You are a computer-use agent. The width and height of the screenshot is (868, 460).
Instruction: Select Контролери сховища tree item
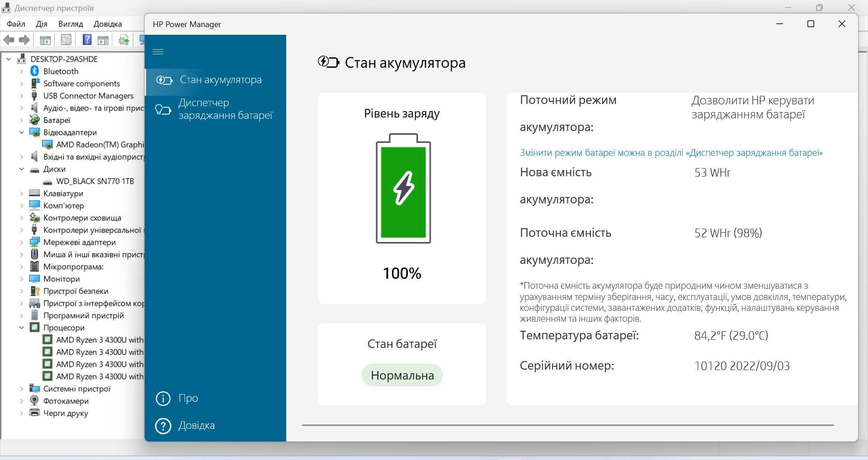tap(82, 218)
